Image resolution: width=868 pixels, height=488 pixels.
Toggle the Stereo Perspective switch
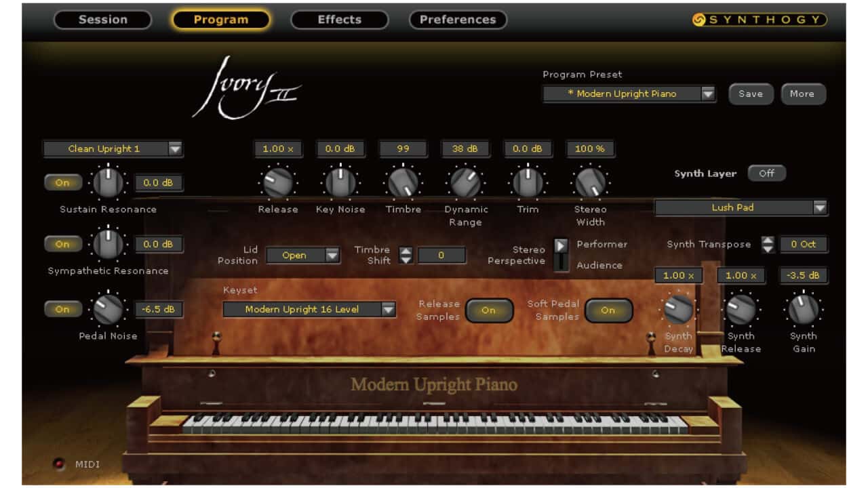coord(561,255)
